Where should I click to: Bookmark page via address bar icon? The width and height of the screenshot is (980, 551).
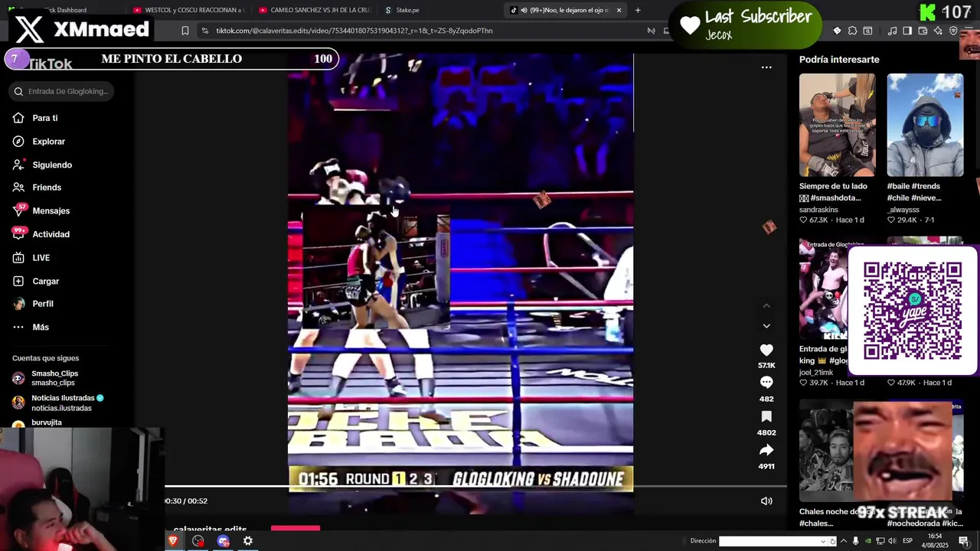(x=185, y=31)
